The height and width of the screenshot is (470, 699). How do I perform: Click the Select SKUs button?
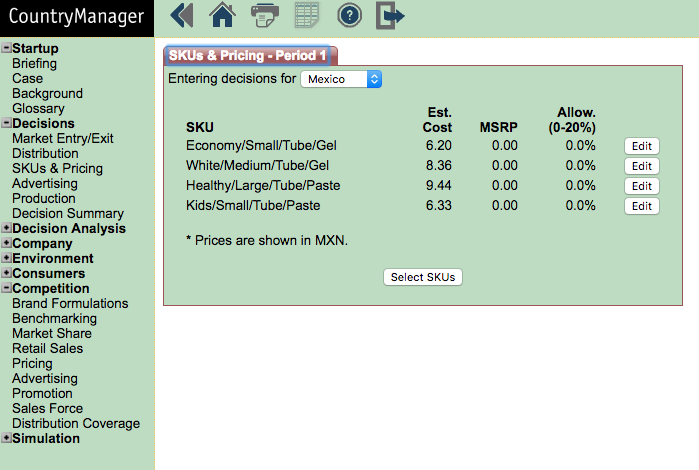click(x=423, y=277)
